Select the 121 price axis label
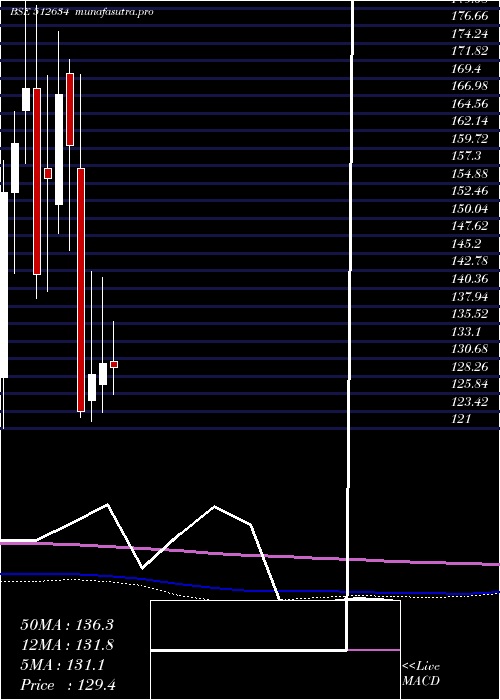 coord(462,418)
